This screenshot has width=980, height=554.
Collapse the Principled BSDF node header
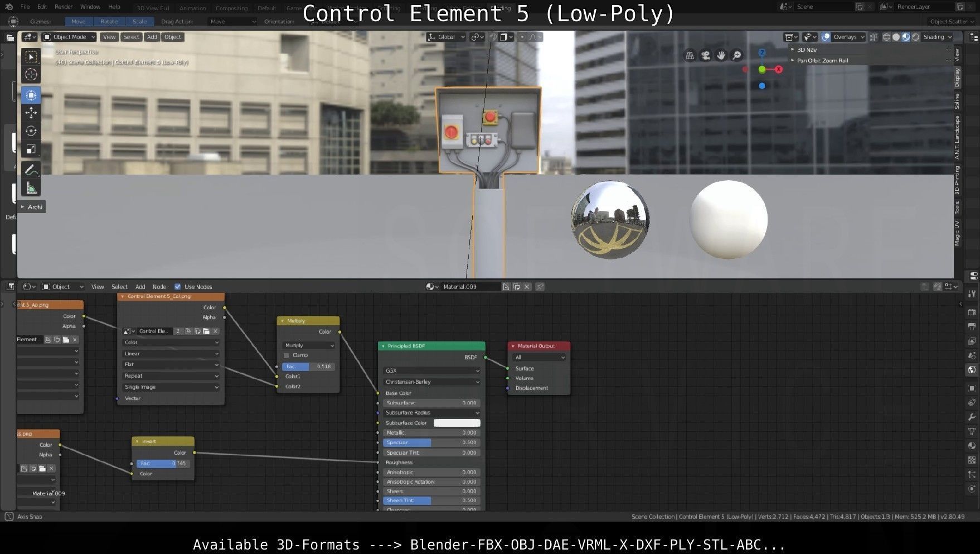click(x=384, y=346)
